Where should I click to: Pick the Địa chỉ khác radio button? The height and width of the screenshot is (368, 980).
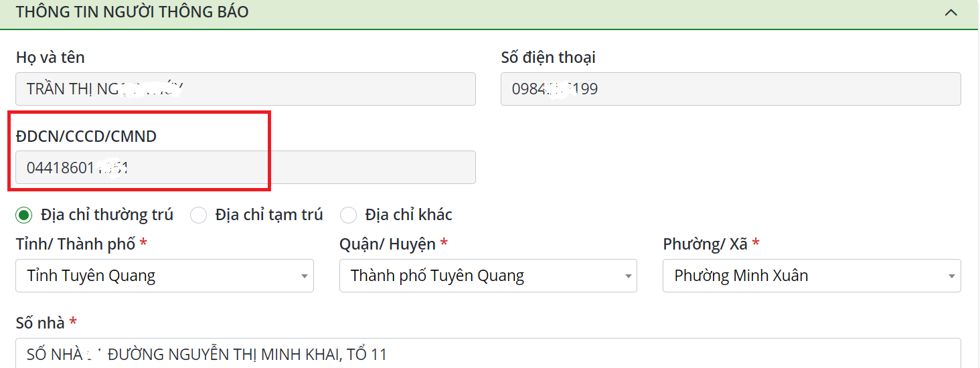click(x=348, y=215)
